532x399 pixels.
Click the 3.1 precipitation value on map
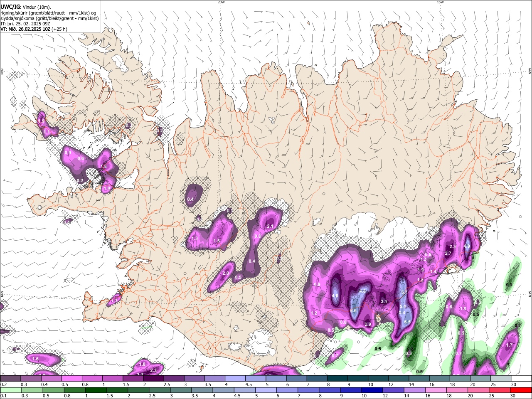(x=384, y=301)
